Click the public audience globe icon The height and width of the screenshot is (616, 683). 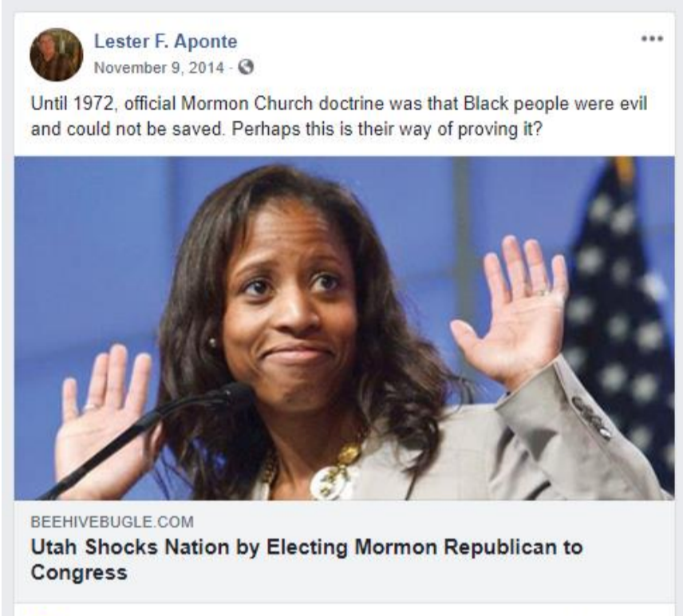[246, 67]
